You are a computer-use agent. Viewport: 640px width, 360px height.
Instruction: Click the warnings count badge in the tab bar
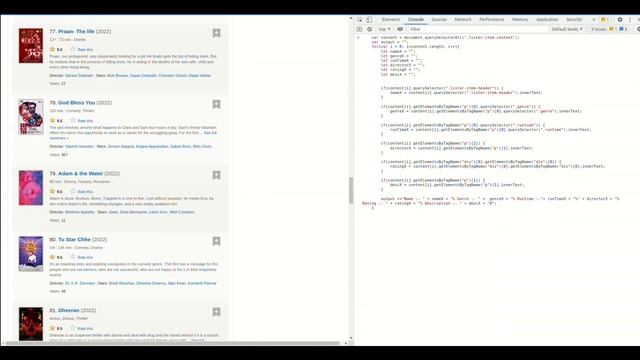tap(604, 20)
